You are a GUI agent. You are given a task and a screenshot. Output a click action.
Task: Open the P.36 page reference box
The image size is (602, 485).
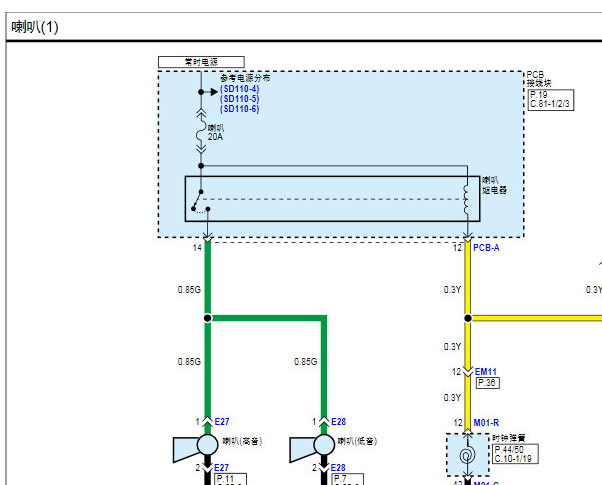pyautogui.click(x=488, y=383)
